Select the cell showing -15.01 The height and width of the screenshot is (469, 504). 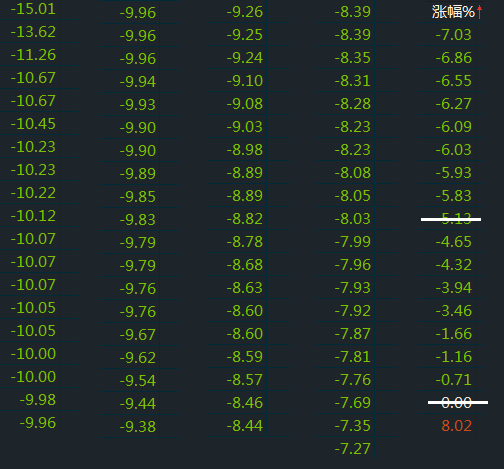(x=33, y=9)
